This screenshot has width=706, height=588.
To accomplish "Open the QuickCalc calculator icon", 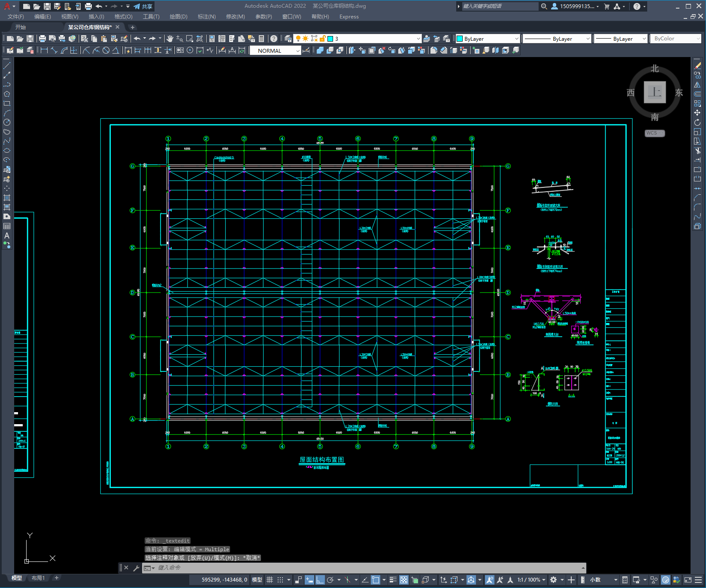I will (x=261, y=39).
